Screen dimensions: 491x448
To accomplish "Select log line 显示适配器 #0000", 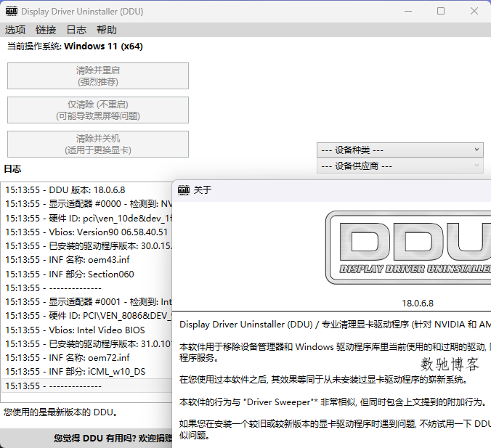I will click(87, 204).
